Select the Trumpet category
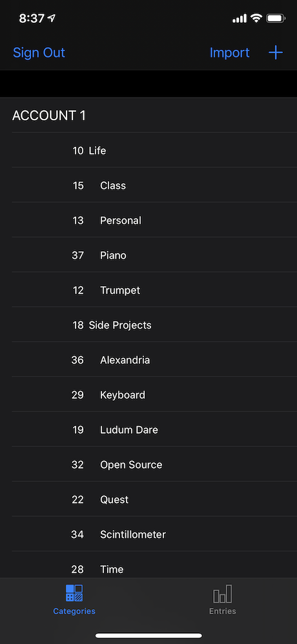297x644 pixels. (x=154, y=290)
